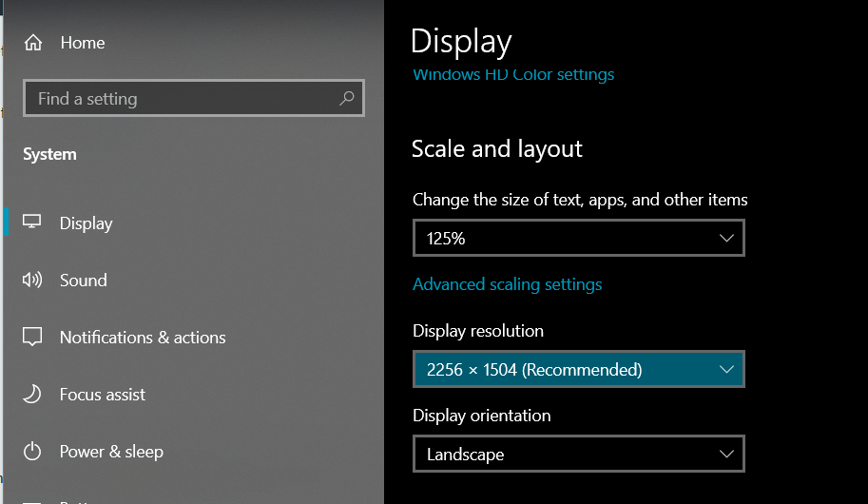Click the search magnifier icon
The width and height of the screenshot is (868, 504).
click(x=347, y=99)
